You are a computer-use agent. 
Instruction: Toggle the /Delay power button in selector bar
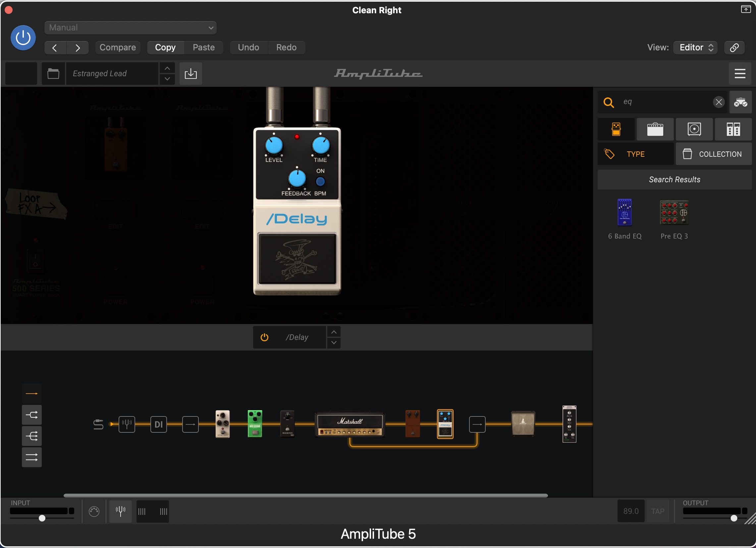[x=264, y=337]
